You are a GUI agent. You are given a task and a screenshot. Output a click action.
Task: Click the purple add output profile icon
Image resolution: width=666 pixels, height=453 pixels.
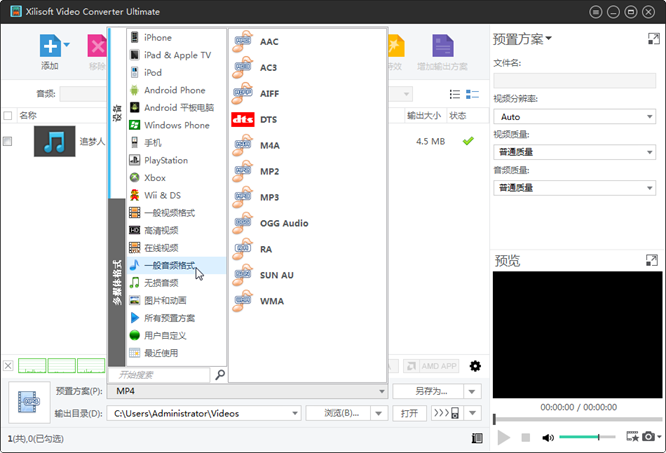click(443, 46)
